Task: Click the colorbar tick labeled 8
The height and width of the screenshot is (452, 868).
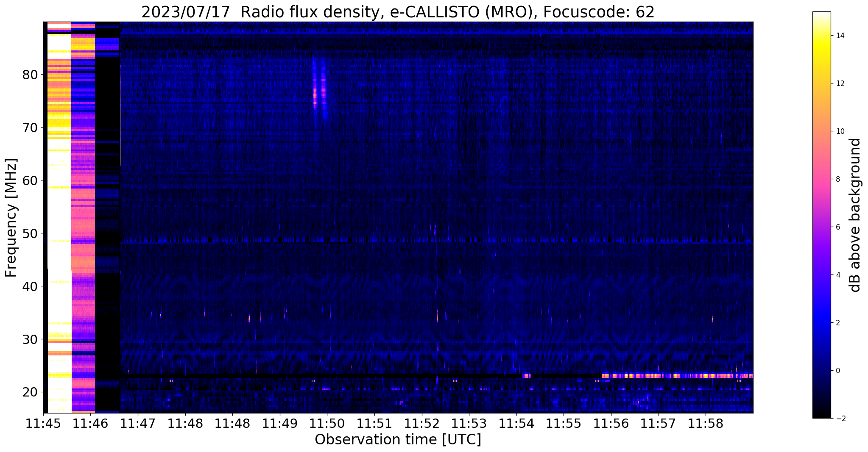Action: pyautogui.click(x=838, y=179)
